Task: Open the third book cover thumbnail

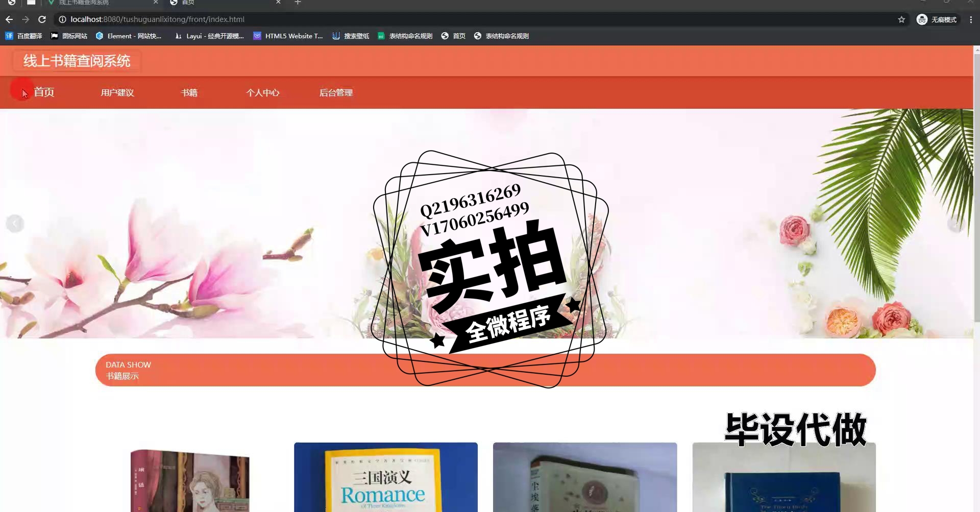Action: coord(585,477)
